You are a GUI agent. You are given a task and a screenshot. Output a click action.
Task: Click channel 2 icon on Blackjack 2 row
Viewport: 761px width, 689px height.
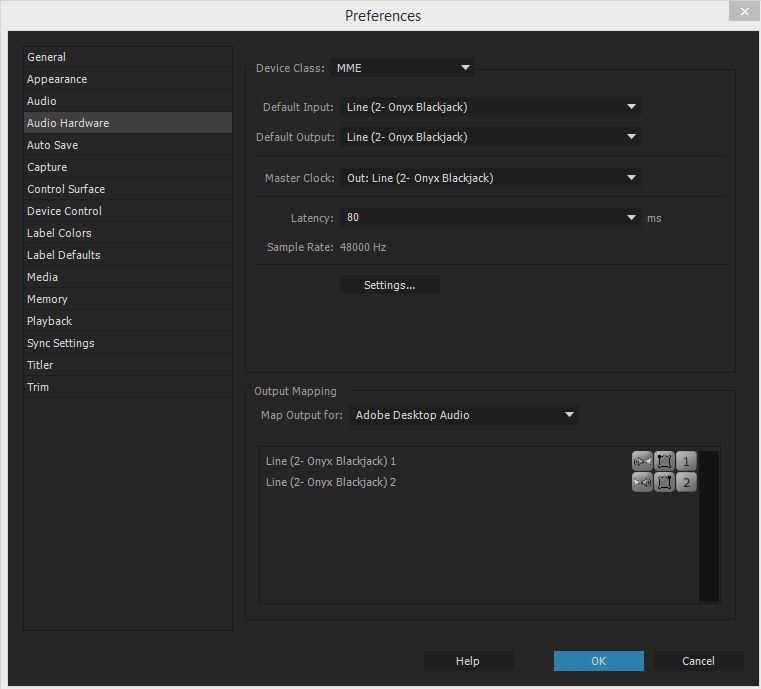686,482
